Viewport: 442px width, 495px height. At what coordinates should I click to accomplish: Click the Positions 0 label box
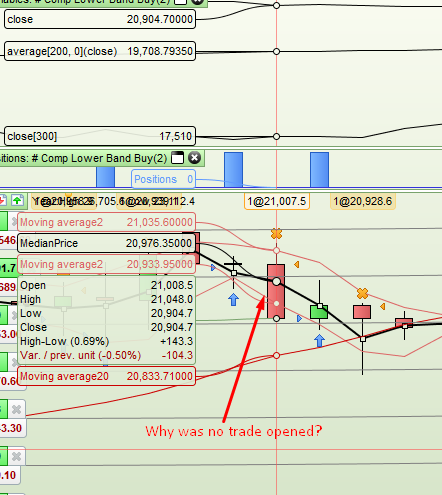pos(163,179)
